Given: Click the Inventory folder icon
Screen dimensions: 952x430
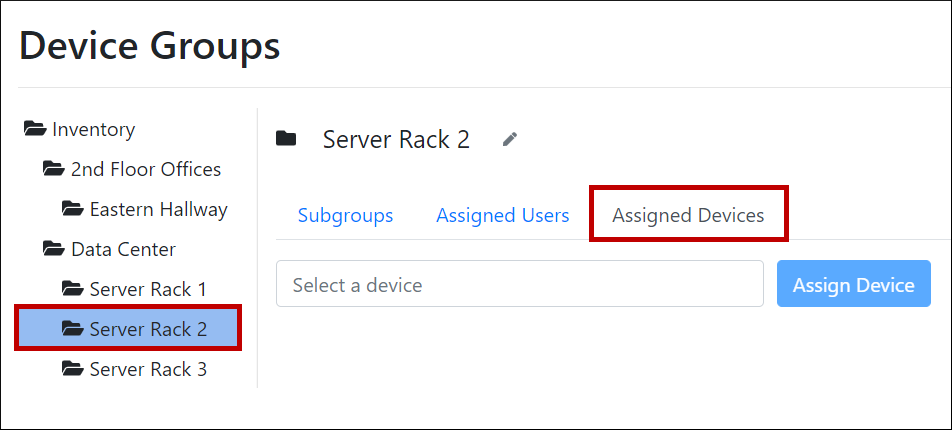Looking at the screenshot, I should (35, 129).
